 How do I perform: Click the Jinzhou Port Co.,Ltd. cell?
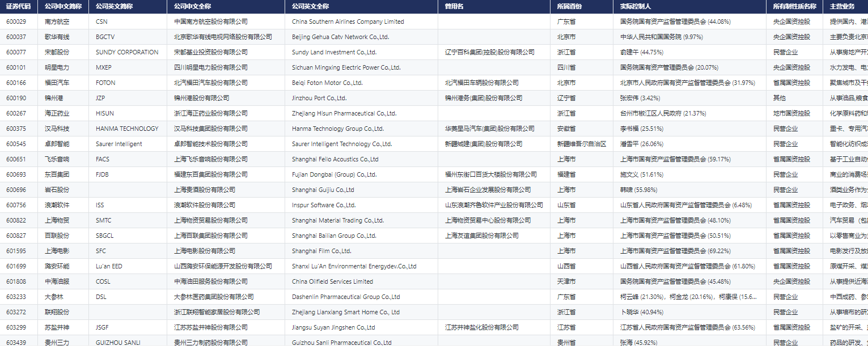[362, 98]
